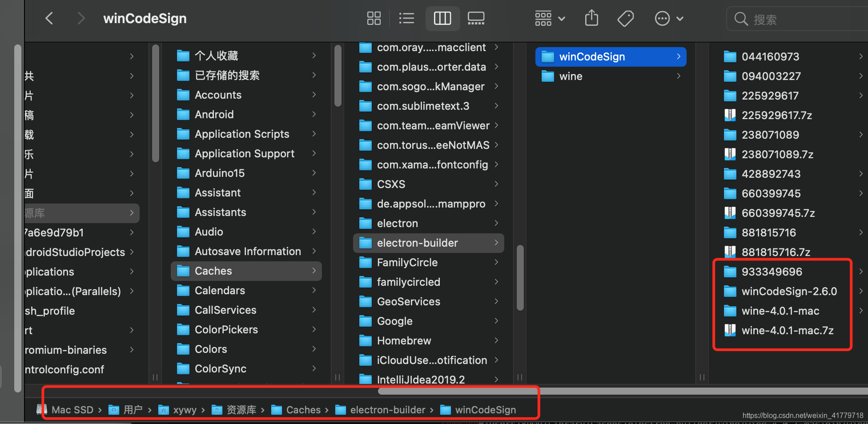
Task: Select Application Support folder icon
Action: coord(183,154)
